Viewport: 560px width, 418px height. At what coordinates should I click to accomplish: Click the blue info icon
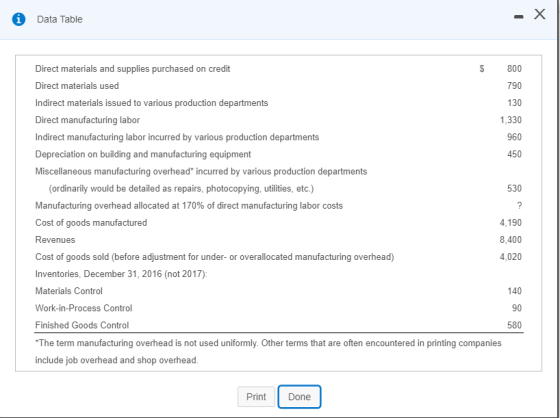(19, 19)
